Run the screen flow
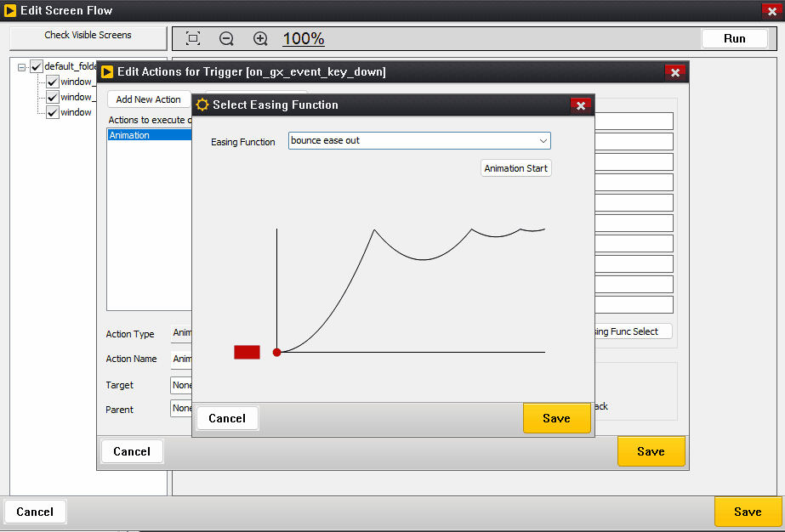Image resolution: width=785 pixels, height=532 pixels. click(735, 38)
